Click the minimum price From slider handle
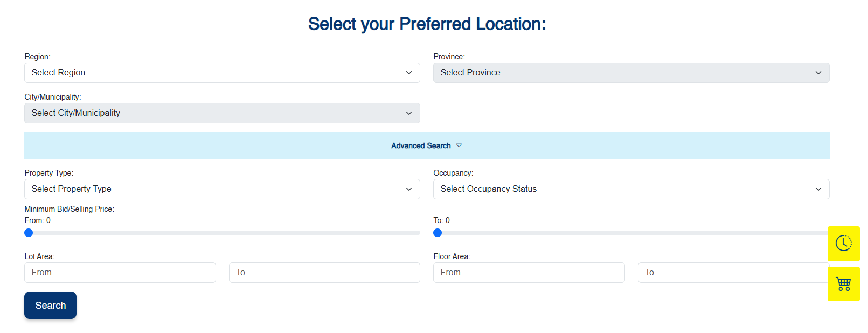Screen dimensions: 868x333 pyautogui.click(x=29, y=233)
